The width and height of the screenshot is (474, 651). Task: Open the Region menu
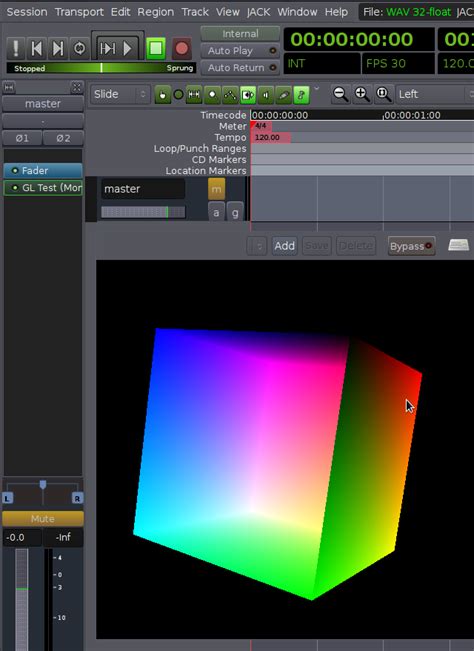(x=156, y=12)
